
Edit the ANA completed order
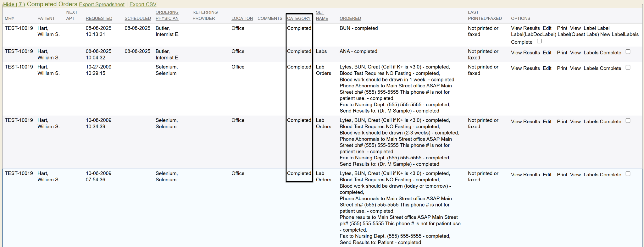(547, 53)
